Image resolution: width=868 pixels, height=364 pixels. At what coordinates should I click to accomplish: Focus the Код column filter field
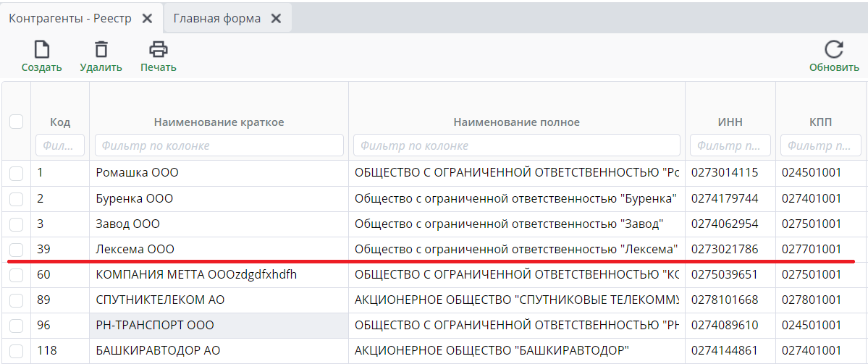60,145
